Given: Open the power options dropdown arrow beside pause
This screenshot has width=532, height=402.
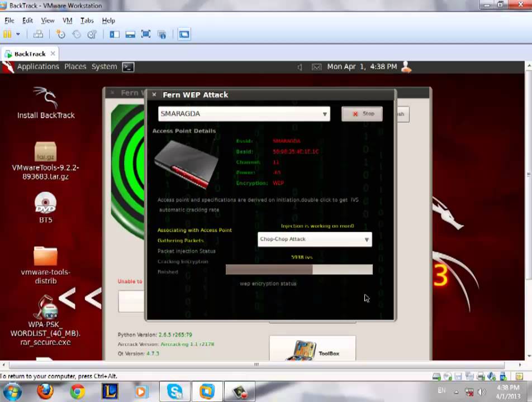Looking at the screenshot, I should tap(18, 34).
